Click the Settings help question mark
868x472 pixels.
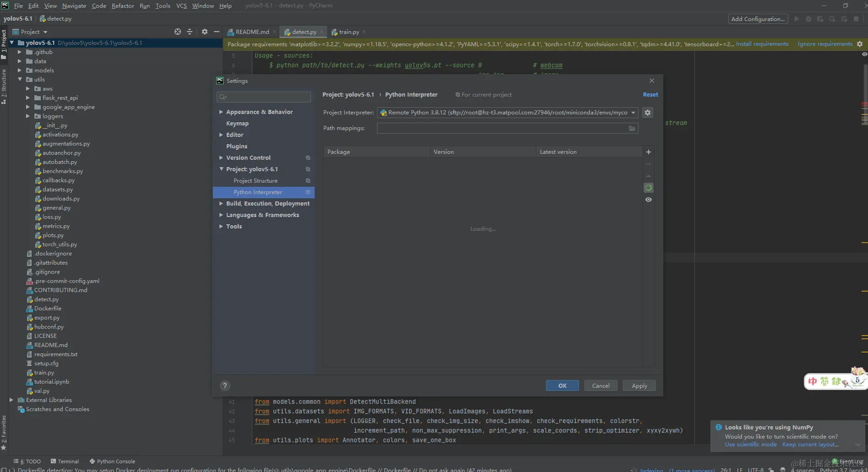(224, 385)
